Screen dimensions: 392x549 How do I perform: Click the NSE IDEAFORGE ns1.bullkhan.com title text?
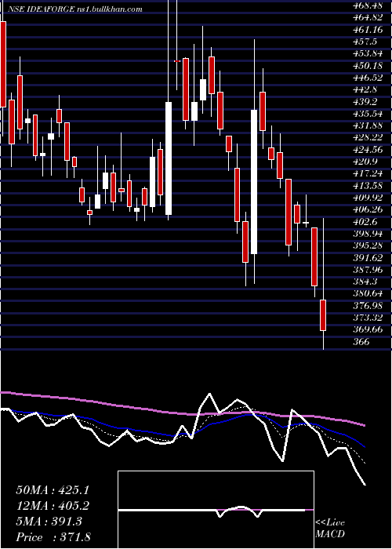click(75, 9)
